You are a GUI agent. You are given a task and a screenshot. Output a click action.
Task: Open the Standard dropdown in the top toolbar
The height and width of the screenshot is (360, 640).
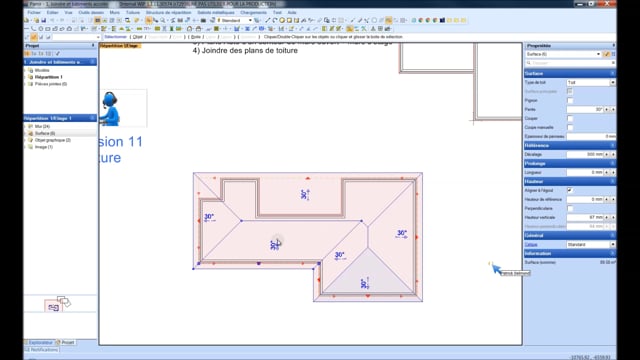[x=250, y=20]
